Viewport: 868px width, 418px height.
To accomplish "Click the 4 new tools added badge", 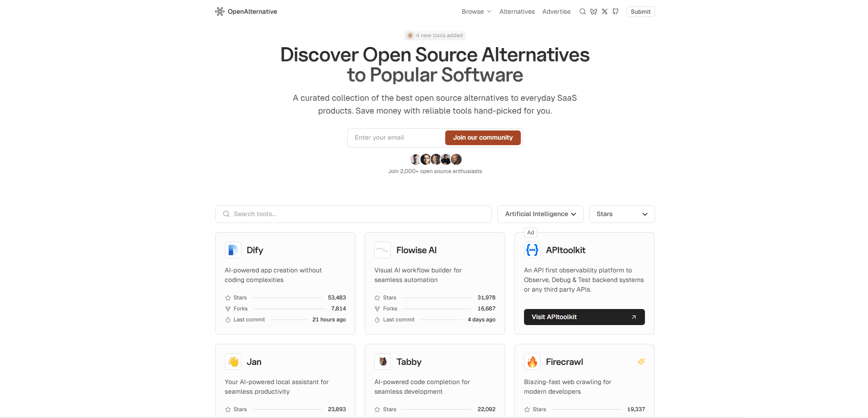I will [435, 35].
